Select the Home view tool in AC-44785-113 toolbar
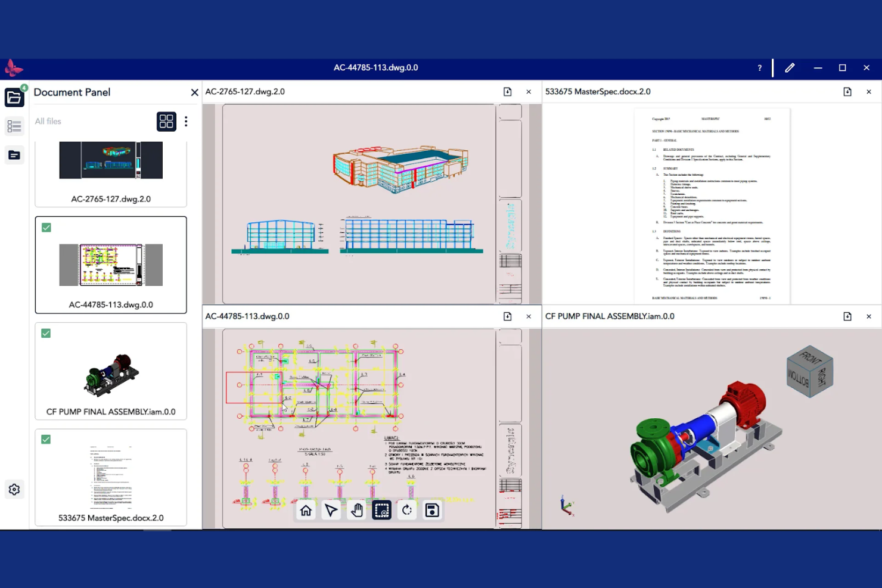Image resolution: width=882 pixels, height=588 pixels. point(306,510)
